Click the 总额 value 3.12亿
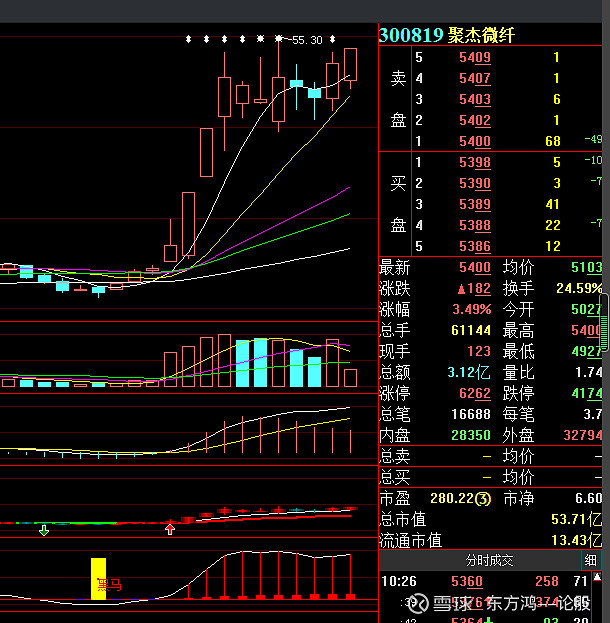Viewport: 610px width, 623px height. (x=469, y=373)
